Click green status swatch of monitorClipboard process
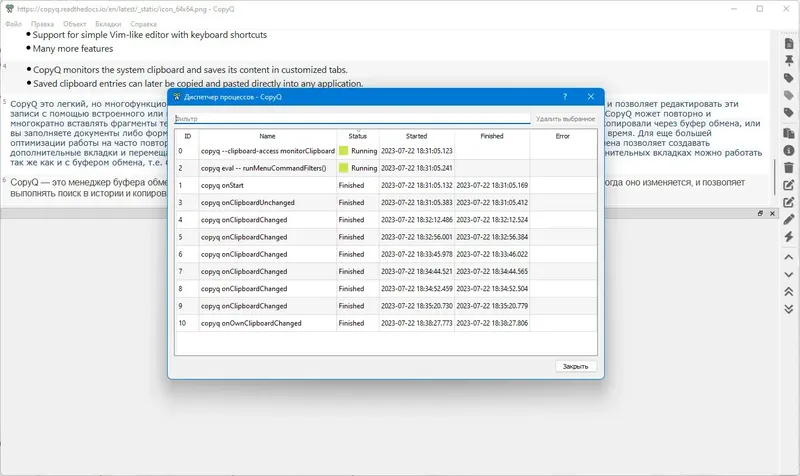The width and height of the screenshot is (800, 476). tap(343, 151)
